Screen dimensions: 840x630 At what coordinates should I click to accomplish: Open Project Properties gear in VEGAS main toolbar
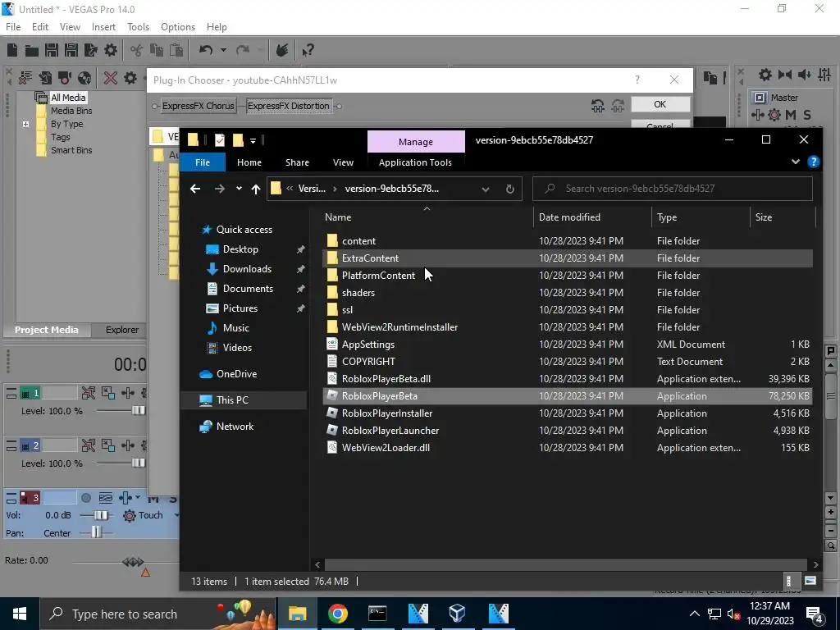(111, 50)
